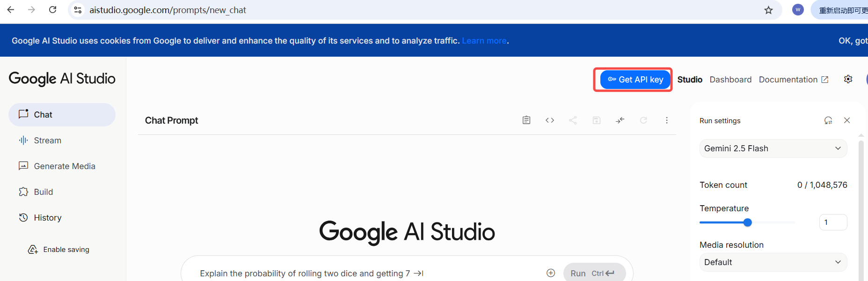868x281 pixels.
Task: Go to Build in the sidebar
Action: 62,192
